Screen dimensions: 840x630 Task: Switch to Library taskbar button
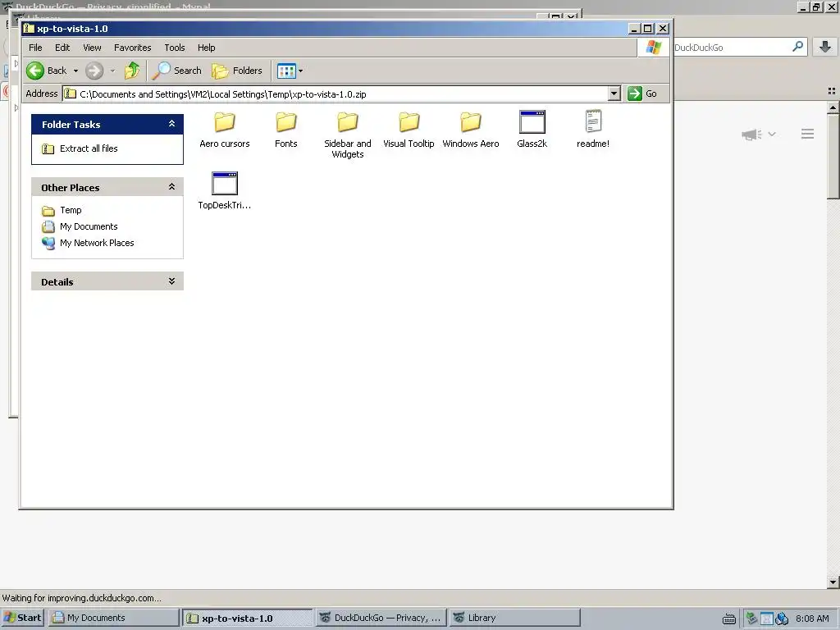[514, 618]
